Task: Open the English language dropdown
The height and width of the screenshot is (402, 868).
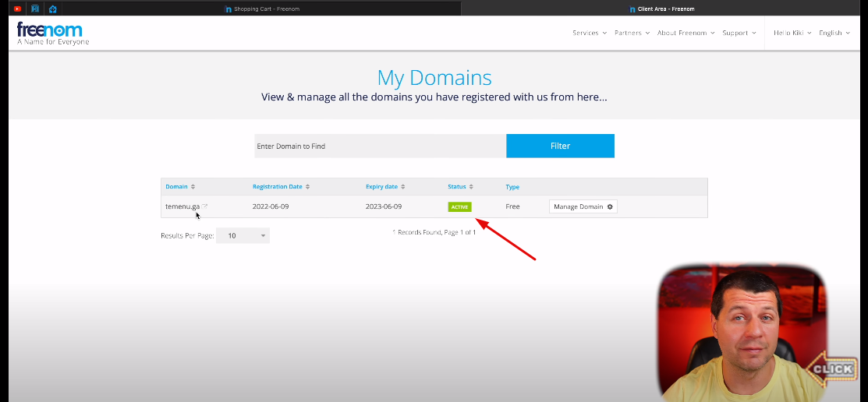Action: (834, 33)
